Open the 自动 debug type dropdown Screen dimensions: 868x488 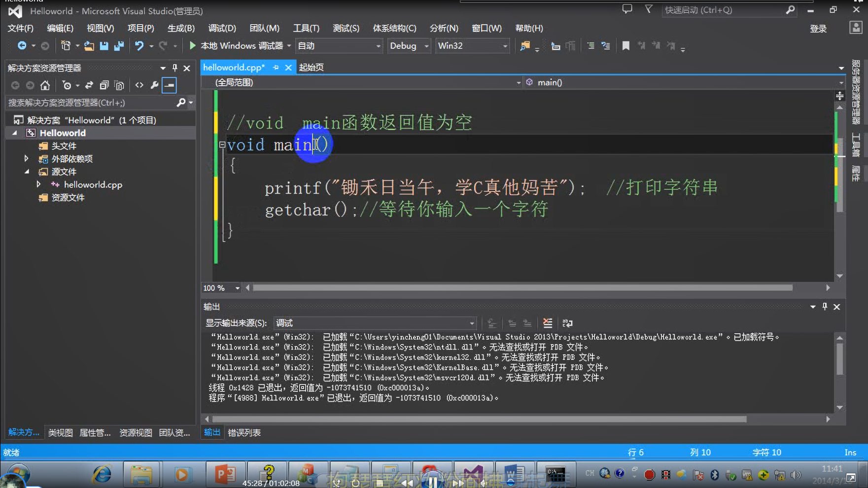point(339,46)
